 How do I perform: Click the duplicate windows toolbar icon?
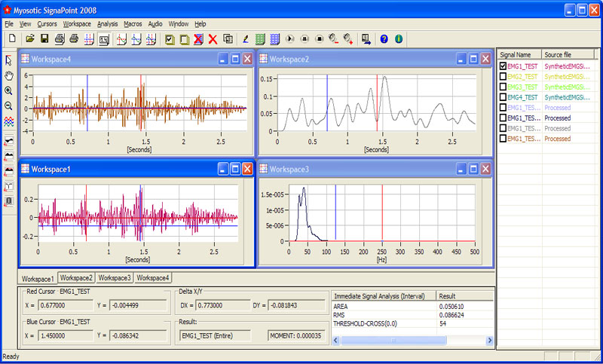click(228, 39)
